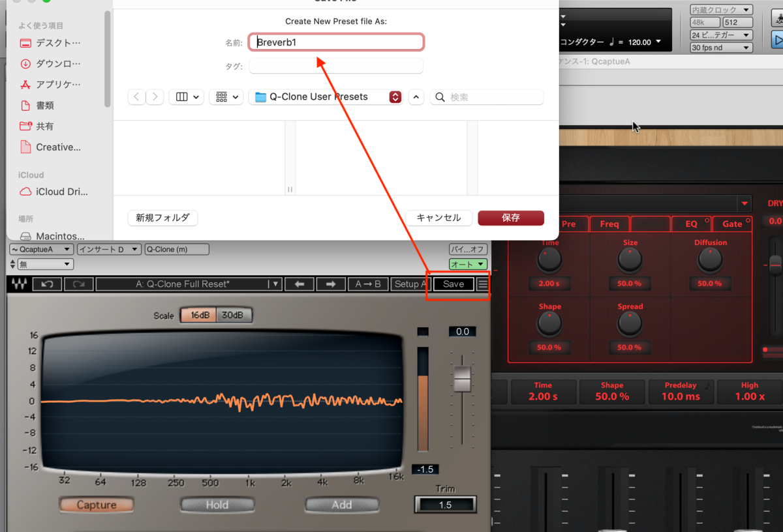Image resolution: width=783 pixels, height=532 pixels.
Task: Open the reverb plugin preset dropdown arrow
Action: (x=744, y=203)
